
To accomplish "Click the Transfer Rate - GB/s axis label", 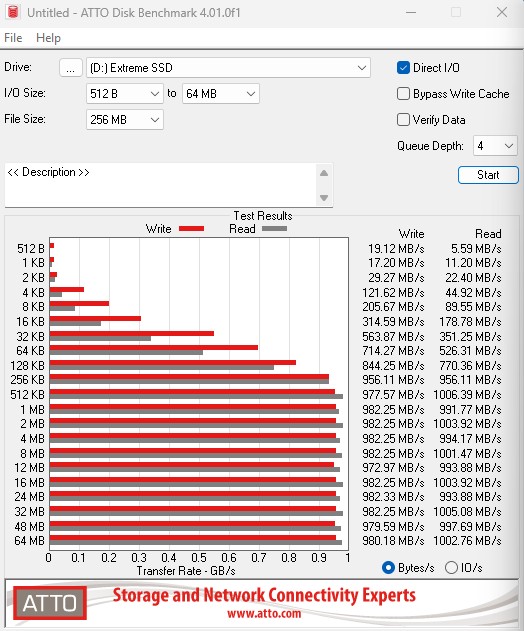I will (x=186, y=571).
